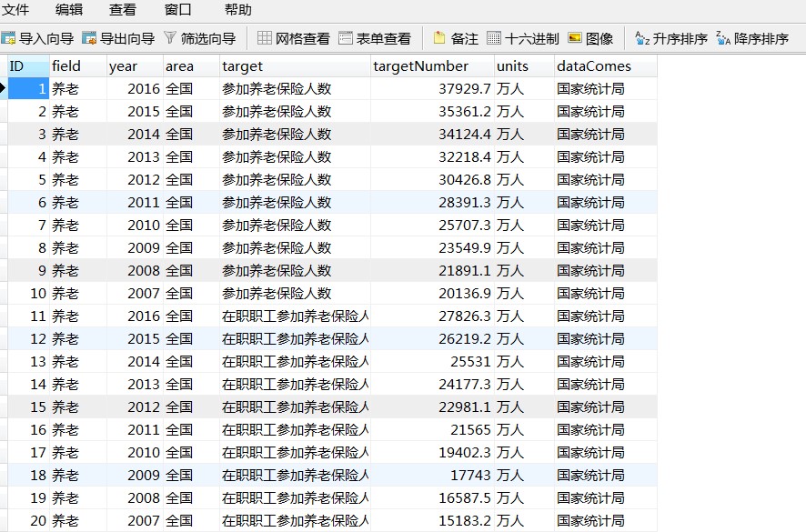
Task: Open the 十六进制 hex viewer icon
Action: 493,38
